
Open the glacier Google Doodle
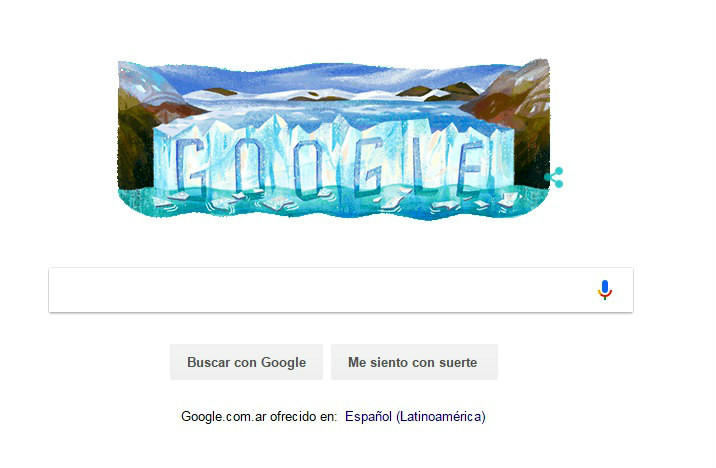tap(334, 139)
